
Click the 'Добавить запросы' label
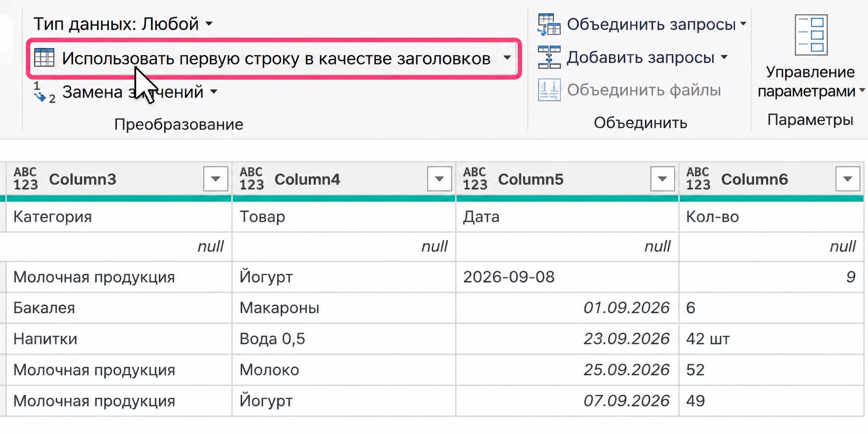pos(640,58)
